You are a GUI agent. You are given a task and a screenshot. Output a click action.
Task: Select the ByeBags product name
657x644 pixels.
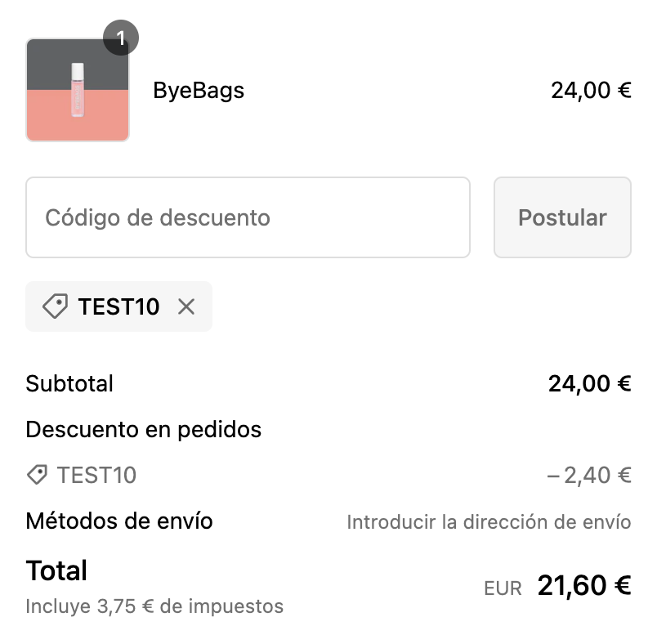coord(199,91)
